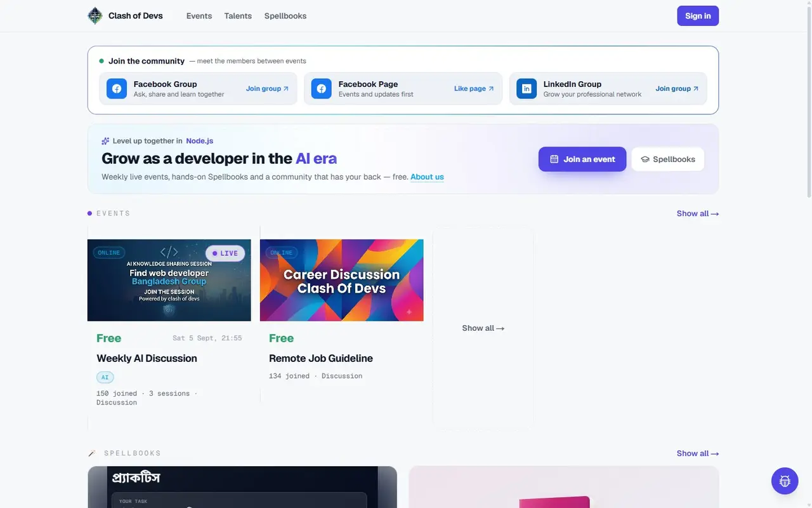Image resolution: width=812 pixels, height=508 pixels.
Task: Show all spellbooks from the Spellbooks heading row
Action: click(698, 453)
